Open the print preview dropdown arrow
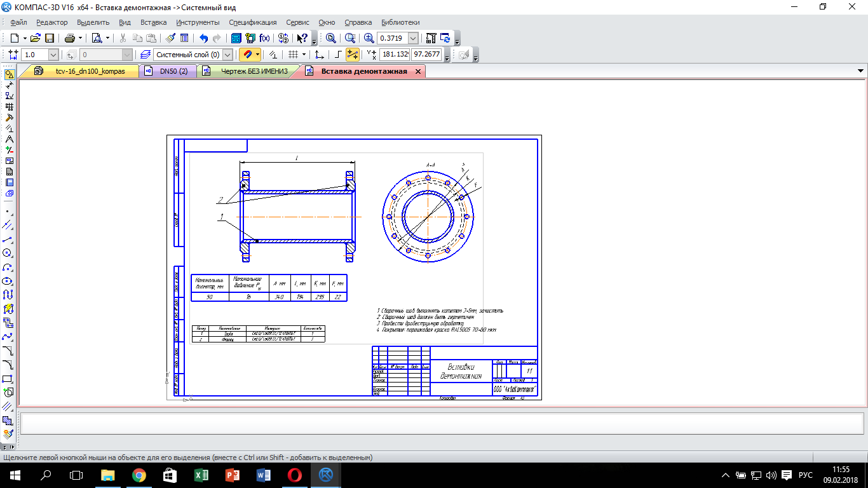Screen dimensions: 868x488 pos(107,38)
